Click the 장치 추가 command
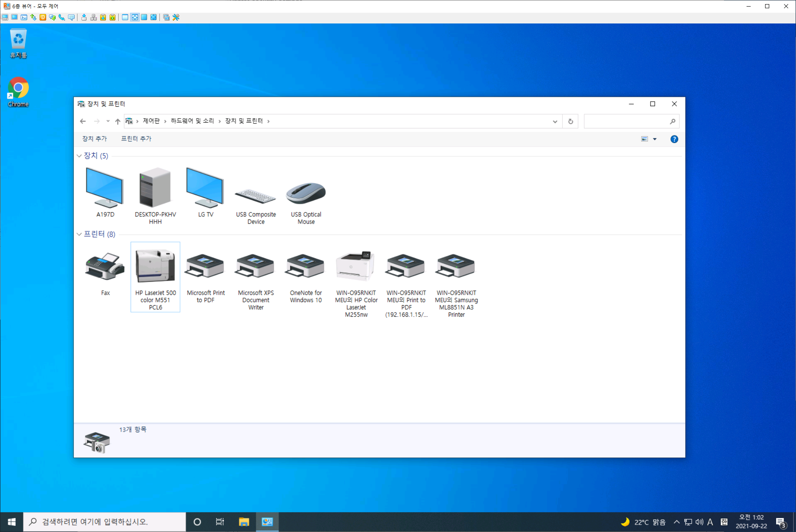The image size is (796, 532). tap(94, 139)
